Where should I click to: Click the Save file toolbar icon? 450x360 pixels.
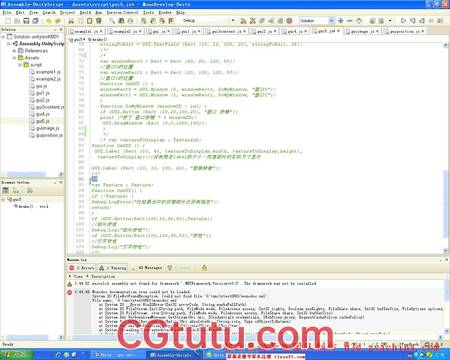[x=26, y=21]
